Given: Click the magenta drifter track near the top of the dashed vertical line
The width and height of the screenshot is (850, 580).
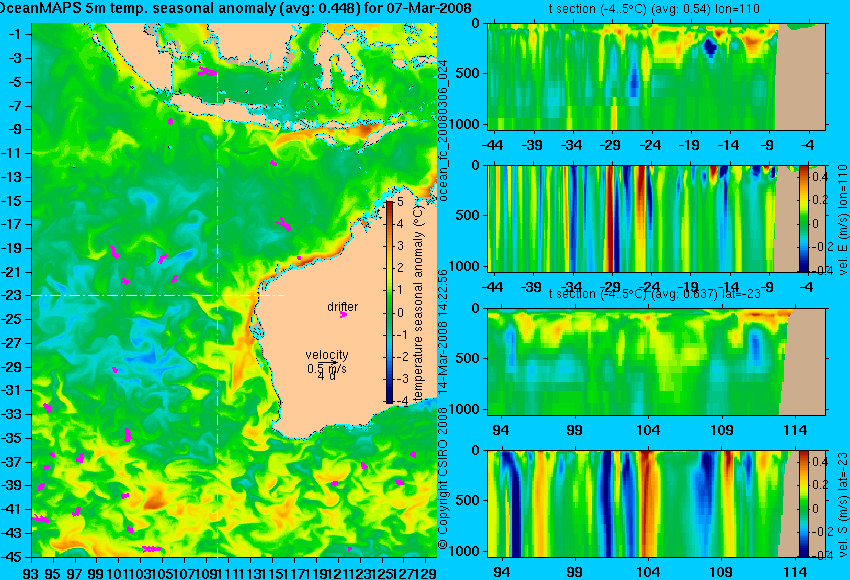Looking at the screenshot, I should (x=207, y=71).
